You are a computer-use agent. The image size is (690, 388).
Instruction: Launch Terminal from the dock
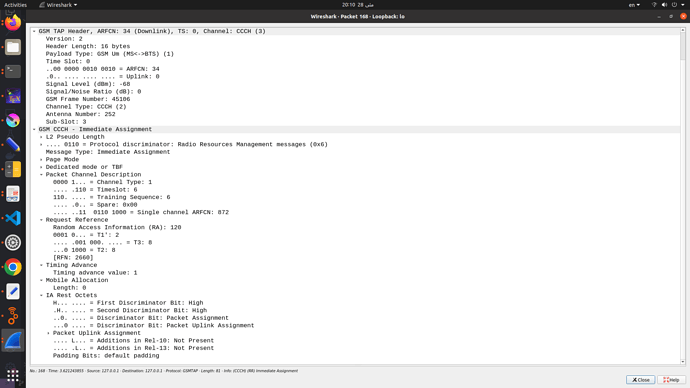pyautogui.click(x=13, y=71)
